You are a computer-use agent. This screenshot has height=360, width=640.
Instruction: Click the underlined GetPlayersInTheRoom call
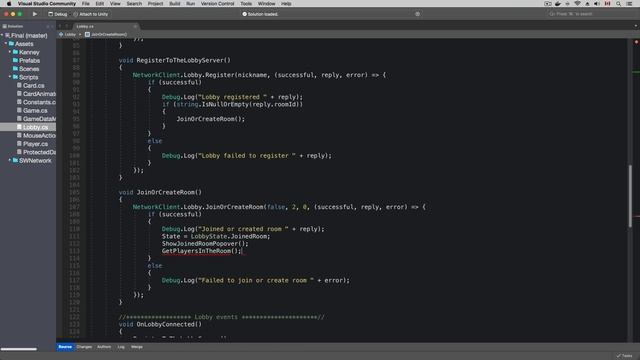[x=201, y=251]
